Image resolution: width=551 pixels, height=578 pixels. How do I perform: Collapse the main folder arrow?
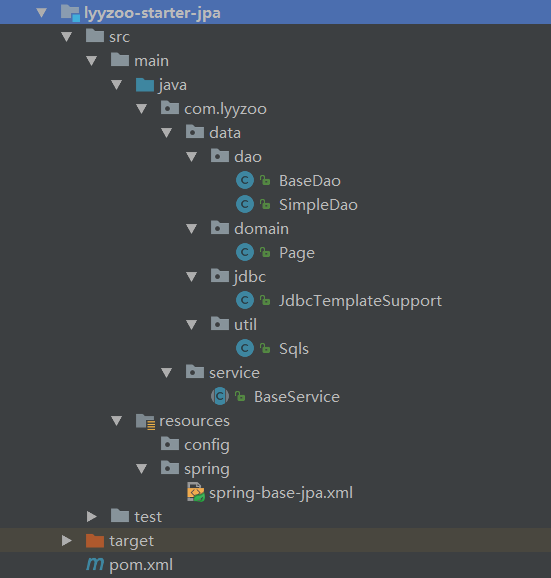[91, 61]
